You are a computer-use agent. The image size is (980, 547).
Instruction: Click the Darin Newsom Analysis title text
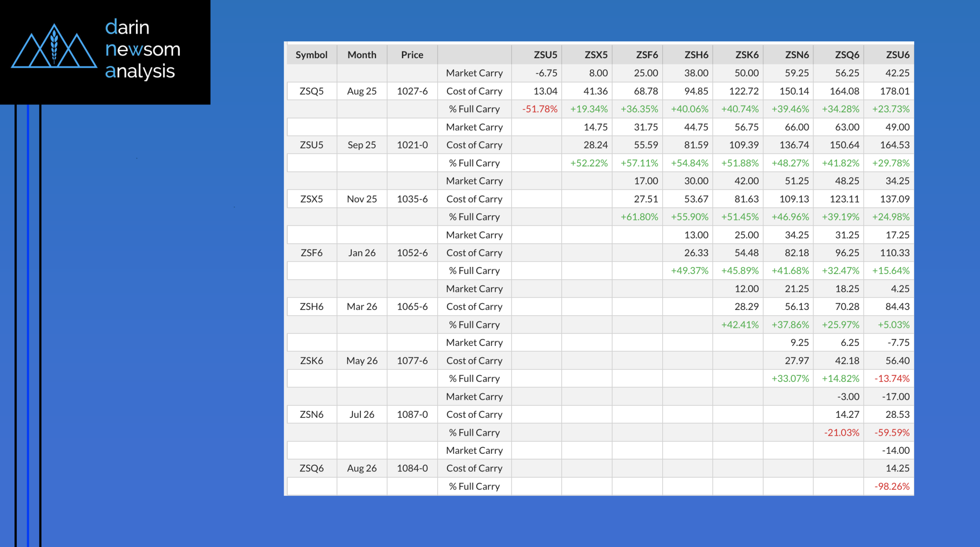[x=142, y=50]
